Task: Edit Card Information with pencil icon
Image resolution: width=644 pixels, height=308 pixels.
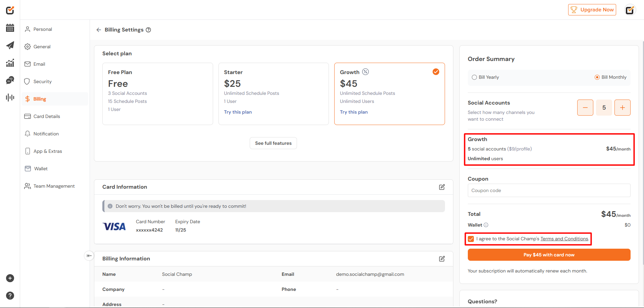Action: click(x=442, y=187)
